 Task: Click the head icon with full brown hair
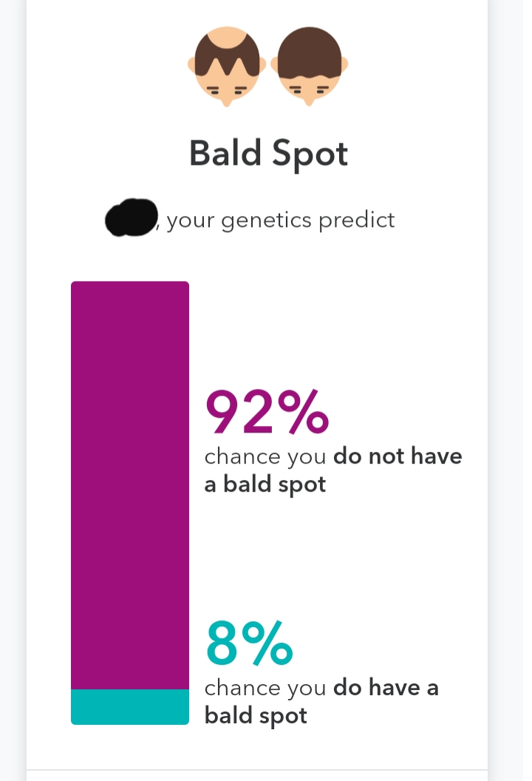(309, 67)
